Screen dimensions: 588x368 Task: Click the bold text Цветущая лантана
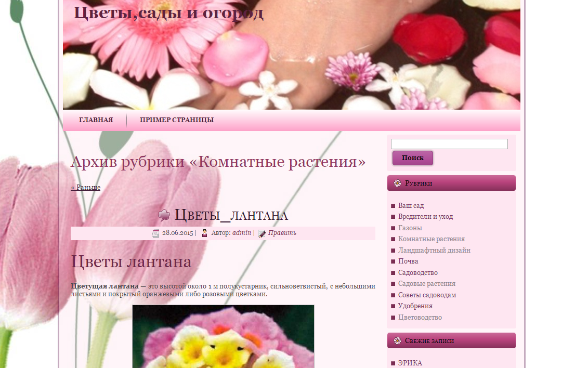[x=104, y=286]
